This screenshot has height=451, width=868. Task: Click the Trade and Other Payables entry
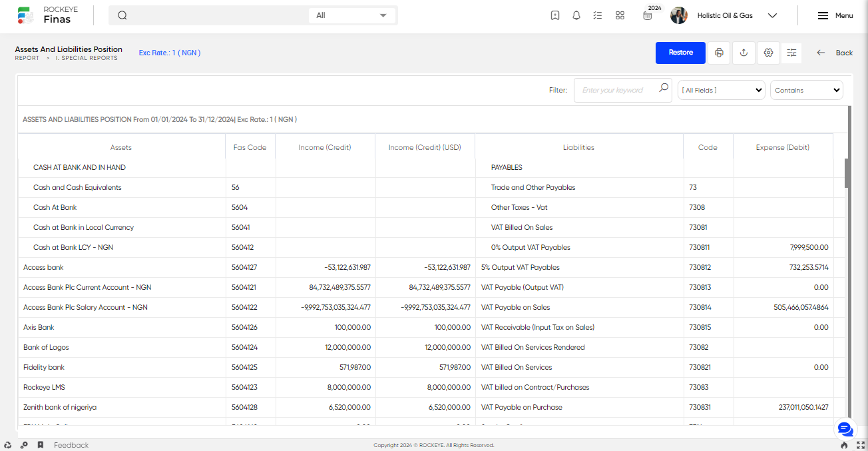pos(533,188)
